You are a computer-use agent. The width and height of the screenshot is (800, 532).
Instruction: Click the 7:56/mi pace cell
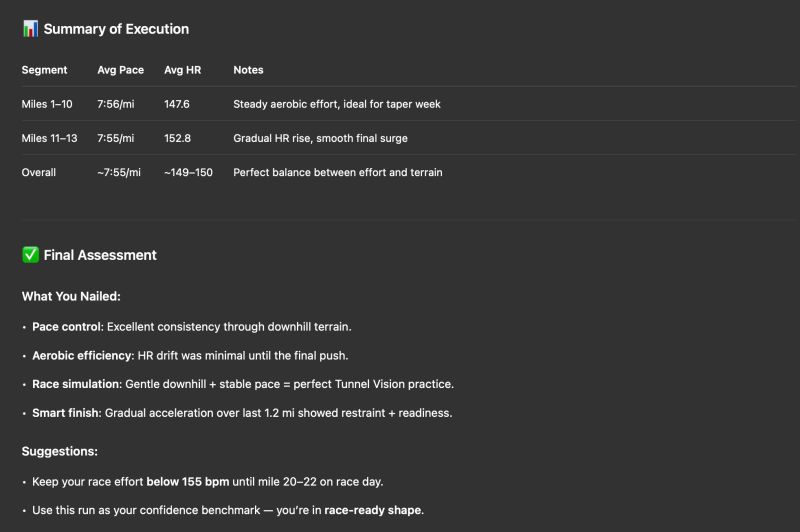116,104
